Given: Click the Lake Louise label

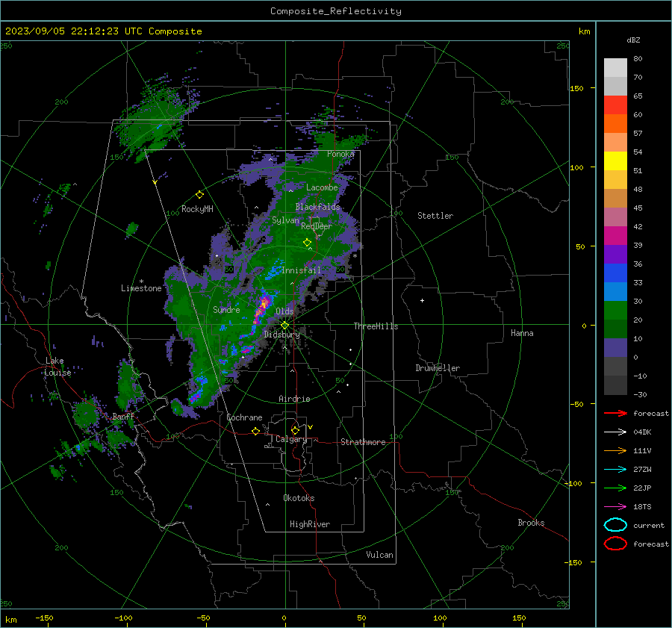Looking at the screenshot, I should click(x=57, y=367).
